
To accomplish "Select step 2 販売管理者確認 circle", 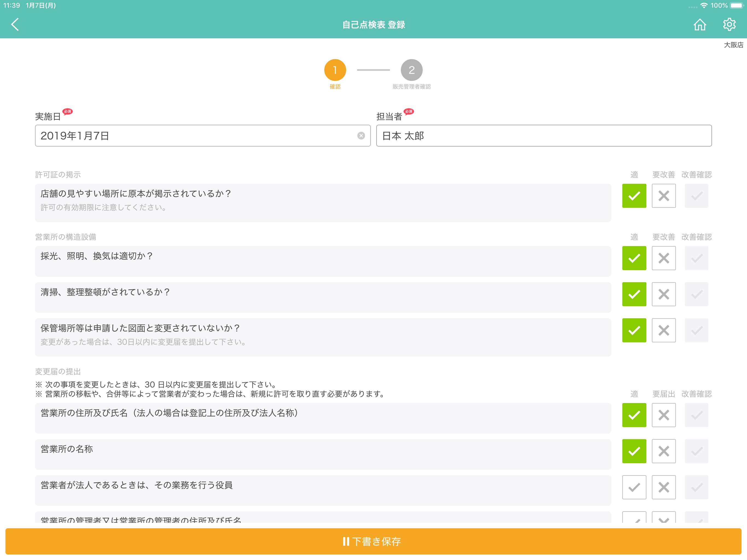I will pos(412,71).
